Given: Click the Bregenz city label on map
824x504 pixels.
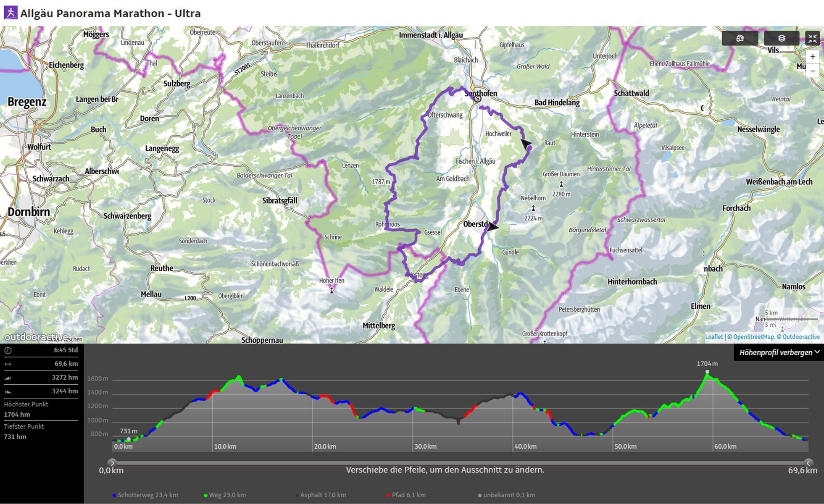Looking at the screenshot, I should pyautogui.click(x=27, y=102).
